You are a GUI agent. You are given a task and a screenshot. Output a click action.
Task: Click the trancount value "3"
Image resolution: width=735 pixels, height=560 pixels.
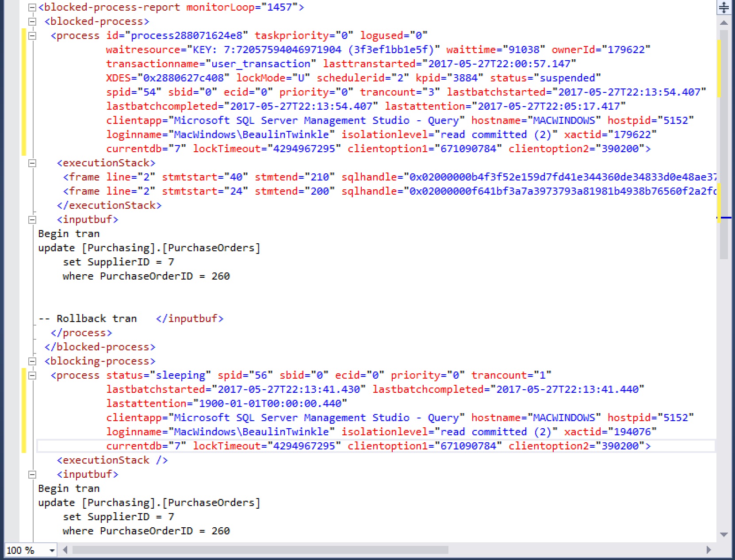click(x=431, y=92)
